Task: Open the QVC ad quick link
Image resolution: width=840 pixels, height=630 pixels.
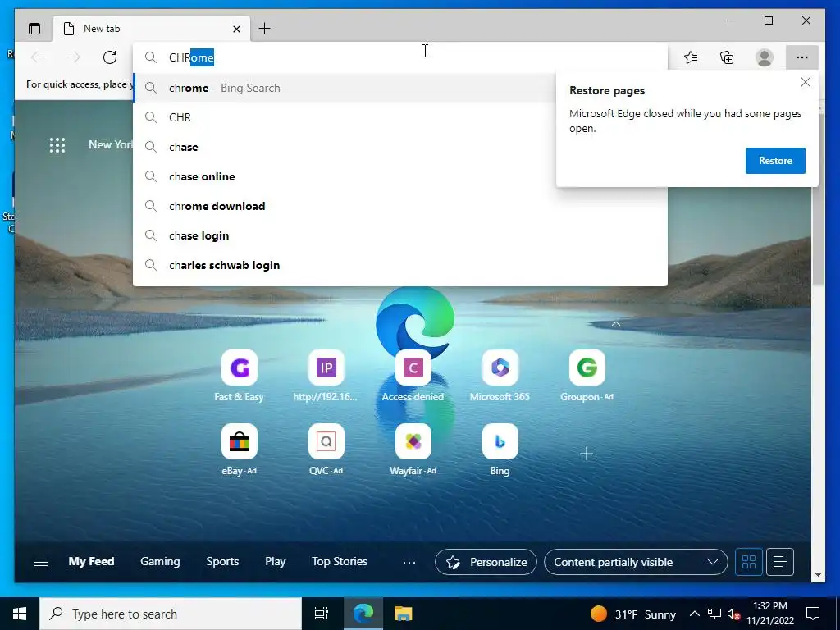Action: point(326,450)
